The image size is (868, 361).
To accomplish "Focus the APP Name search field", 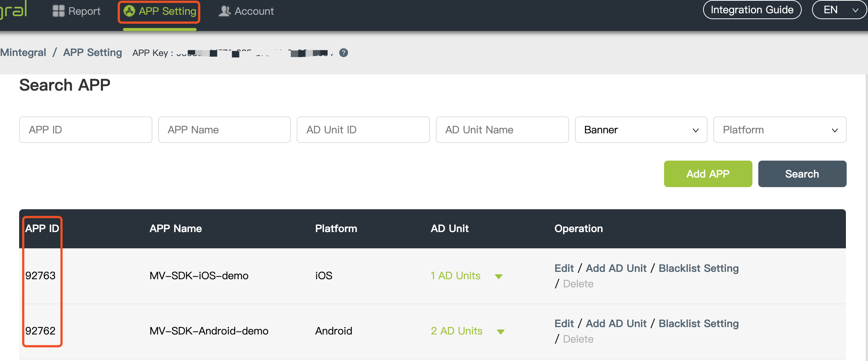I will [224, 130].
